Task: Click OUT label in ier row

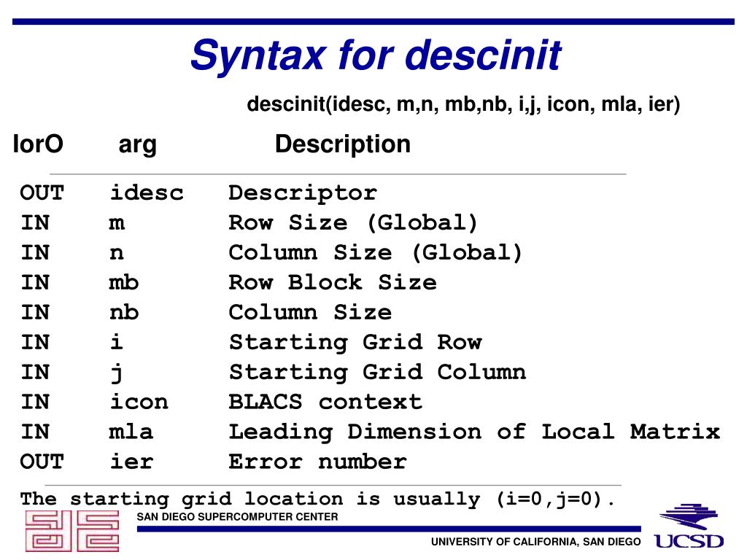Action: pos(42,462)
